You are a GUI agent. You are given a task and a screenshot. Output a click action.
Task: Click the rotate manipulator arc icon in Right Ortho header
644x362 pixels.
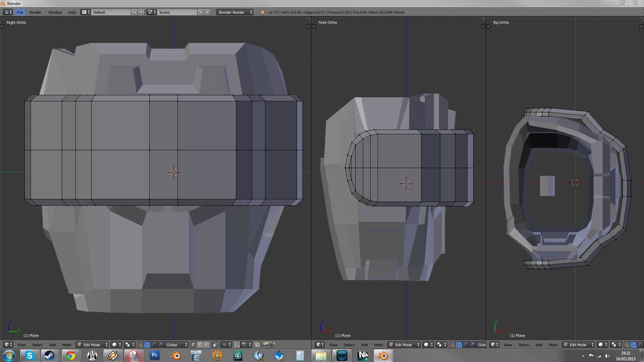(x=154, y=345)
